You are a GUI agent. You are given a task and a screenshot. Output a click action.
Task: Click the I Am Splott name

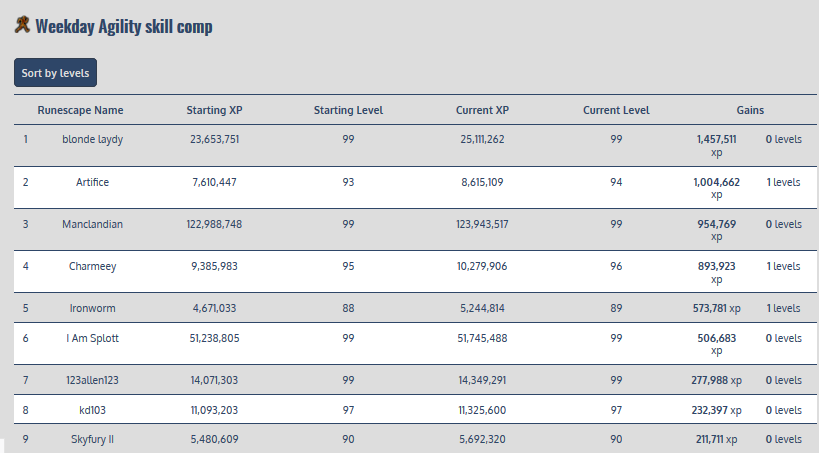[92, 338]
